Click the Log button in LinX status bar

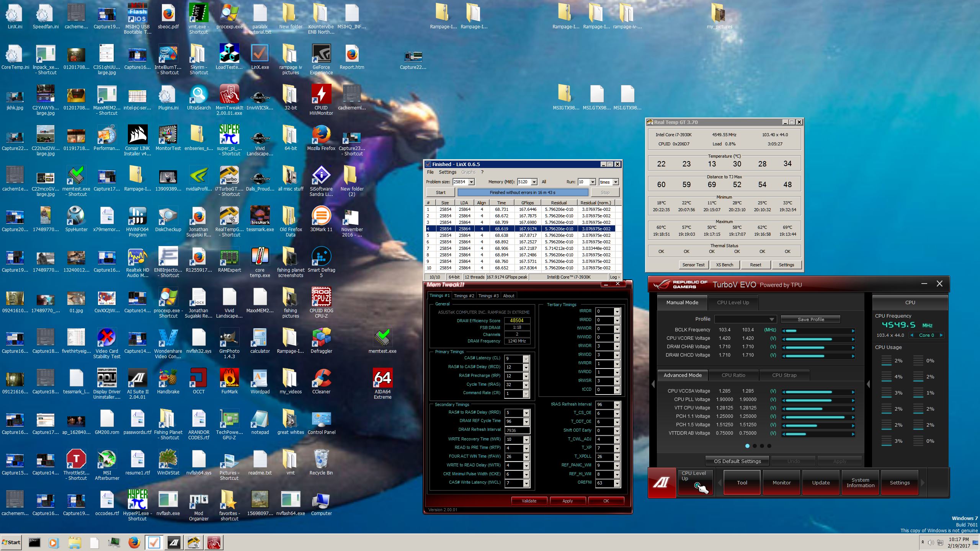(x=614, y=277)
